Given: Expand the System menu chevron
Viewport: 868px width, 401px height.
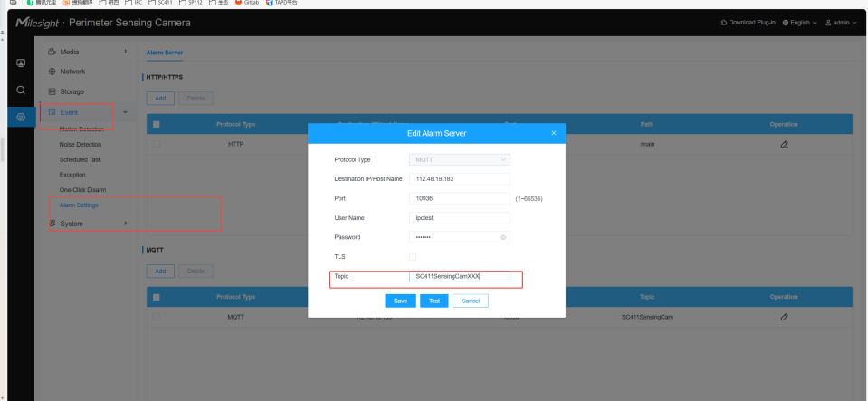Looking at the screenshot, I should point(126,224).
